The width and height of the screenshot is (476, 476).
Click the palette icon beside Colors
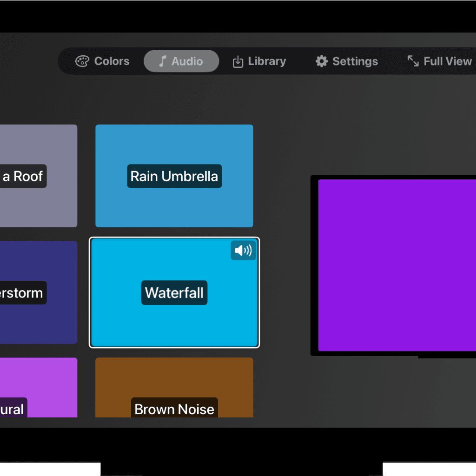[x=82, y=61]
